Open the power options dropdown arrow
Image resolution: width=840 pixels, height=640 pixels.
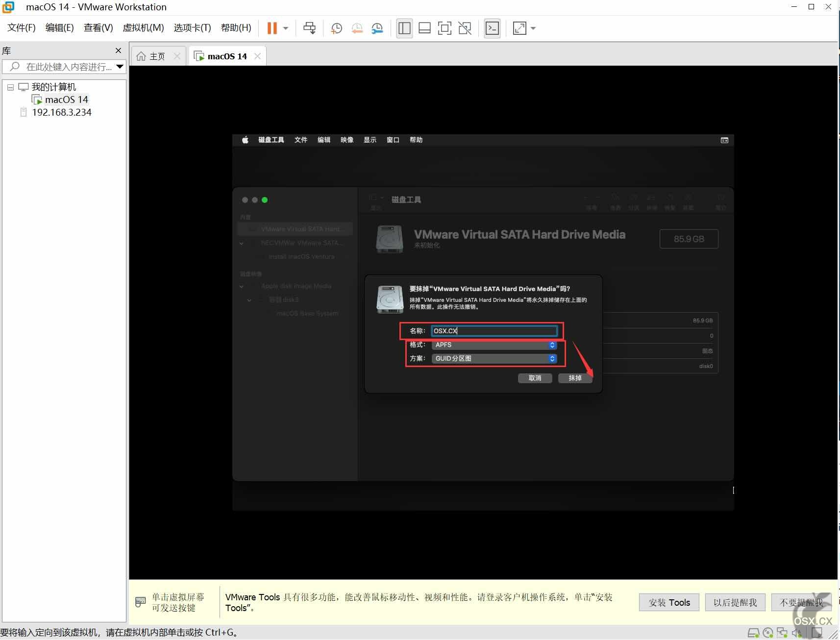(286, 28)
